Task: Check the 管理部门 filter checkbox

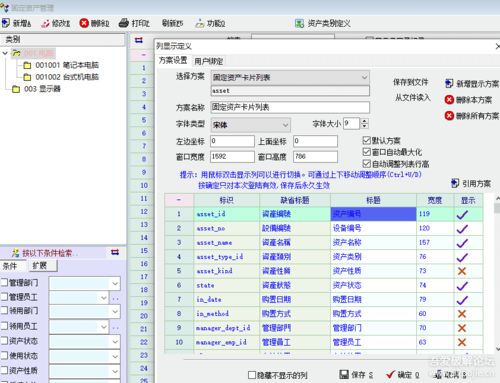Action: (4, 283)
